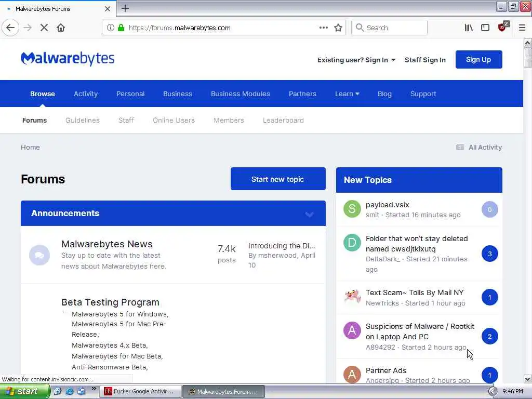The image size is (532, 399).
Task: Open the Partners nav item
Action: 302,94
